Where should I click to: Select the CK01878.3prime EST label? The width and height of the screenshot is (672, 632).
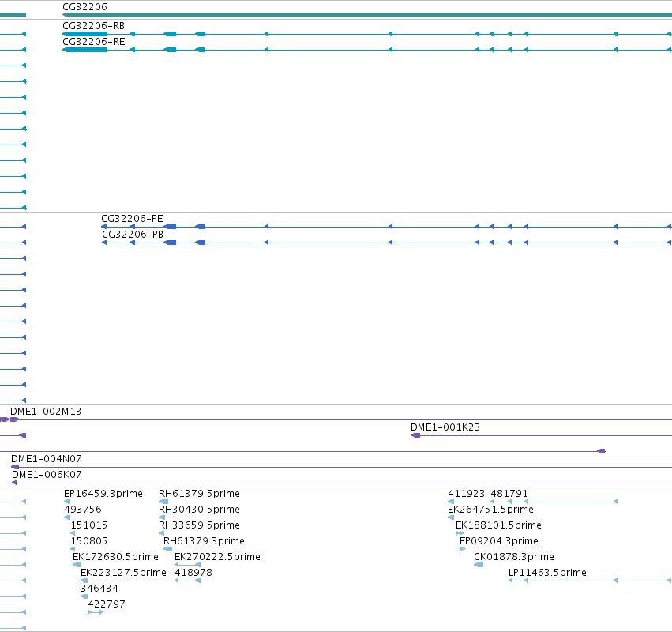[514, 557]
